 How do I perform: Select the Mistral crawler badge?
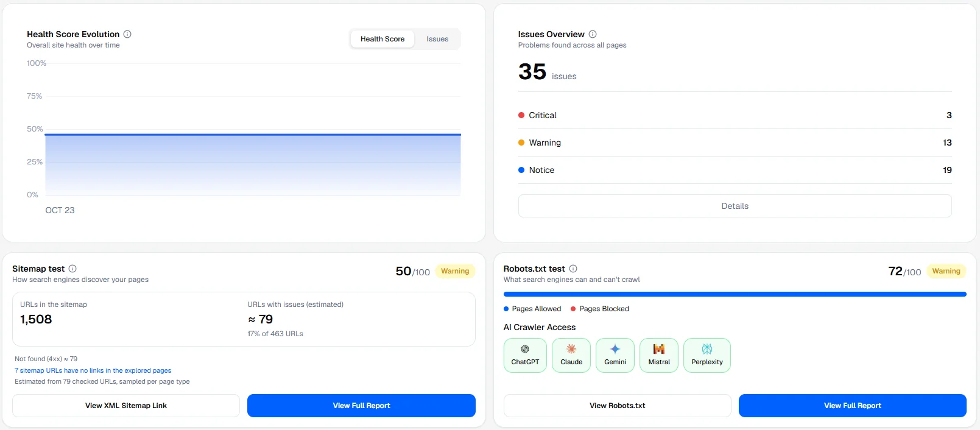point(659,355)
